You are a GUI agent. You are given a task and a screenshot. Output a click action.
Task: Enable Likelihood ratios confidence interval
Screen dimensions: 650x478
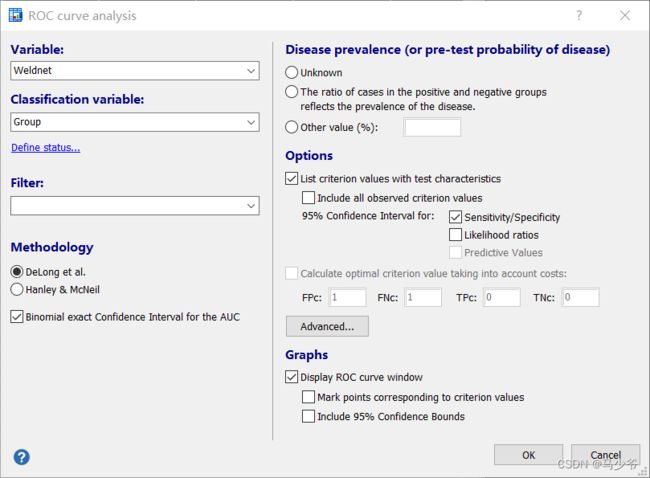[x=455, y=235]
